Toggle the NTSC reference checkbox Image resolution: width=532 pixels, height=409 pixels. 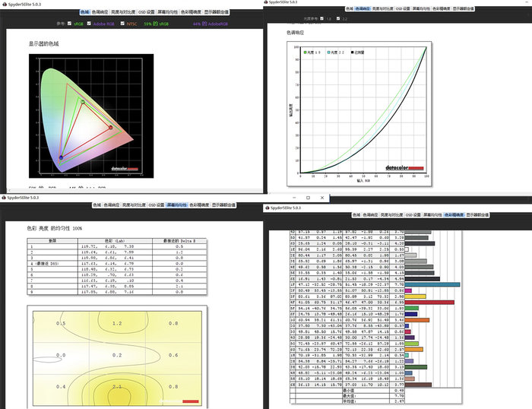[x=122, y=24]
